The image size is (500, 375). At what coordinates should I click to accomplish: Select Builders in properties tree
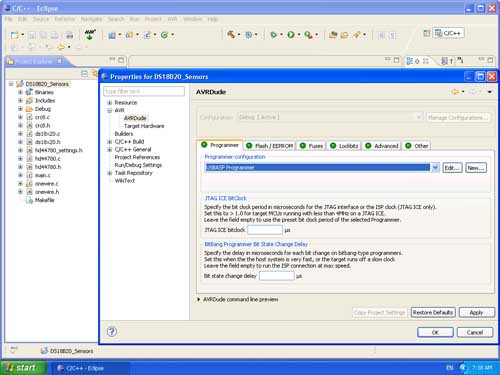click(124, 134)
